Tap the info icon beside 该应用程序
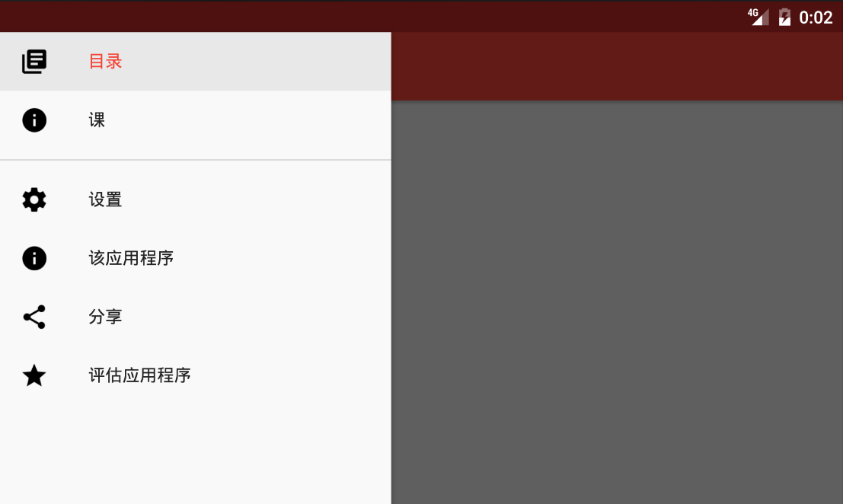The image size is (843, 504). (34, 258)
